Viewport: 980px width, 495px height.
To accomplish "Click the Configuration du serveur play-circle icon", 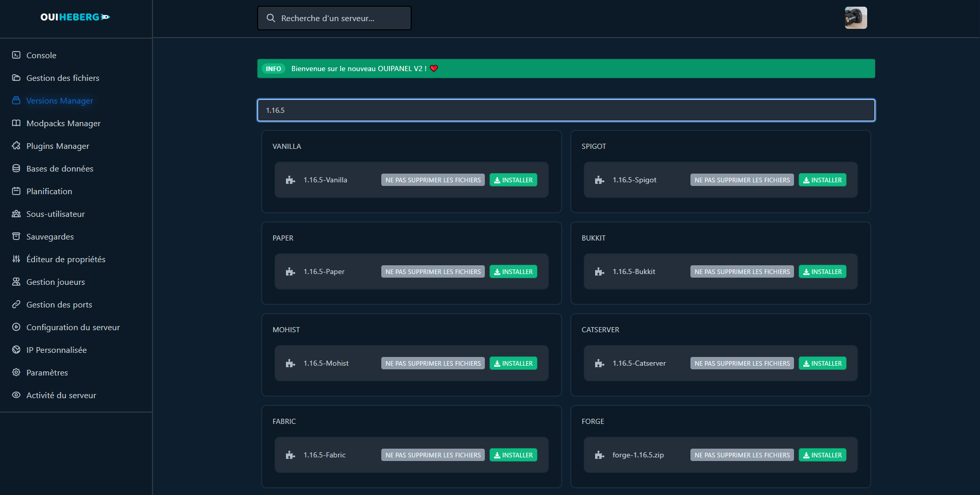I will click(x=16, y=327).
